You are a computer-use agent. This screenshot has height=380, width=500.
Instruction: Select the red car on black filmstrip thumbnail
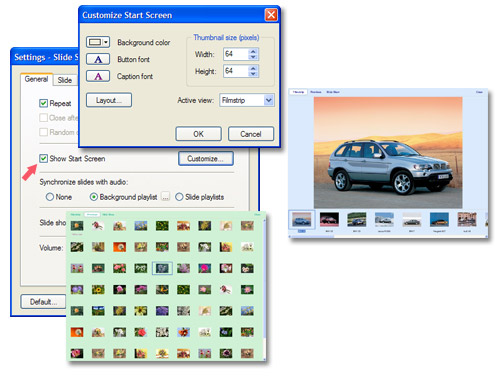pos(329,220)
